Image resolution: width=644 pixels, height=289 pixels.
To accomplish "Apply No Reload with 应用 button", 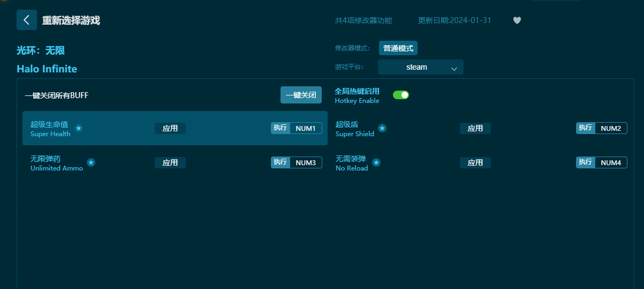I will coord(475,162).
